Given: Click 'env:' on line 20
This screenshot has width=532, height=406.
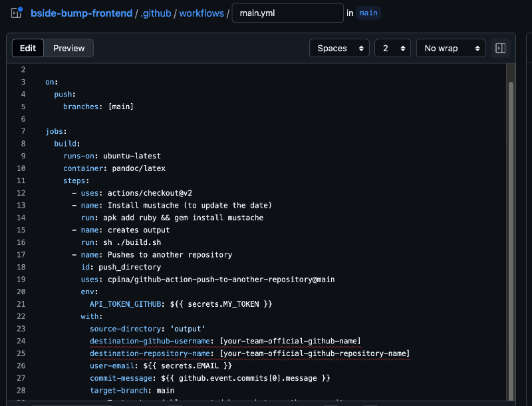Looking at the screenshot, I should tap(89, 292).
